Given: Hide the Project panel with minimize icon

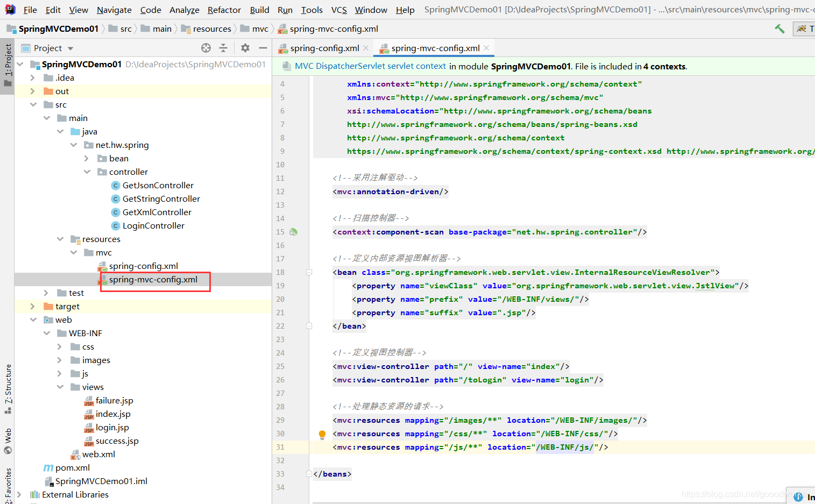Looking at the screenshot, I should 263,48.
